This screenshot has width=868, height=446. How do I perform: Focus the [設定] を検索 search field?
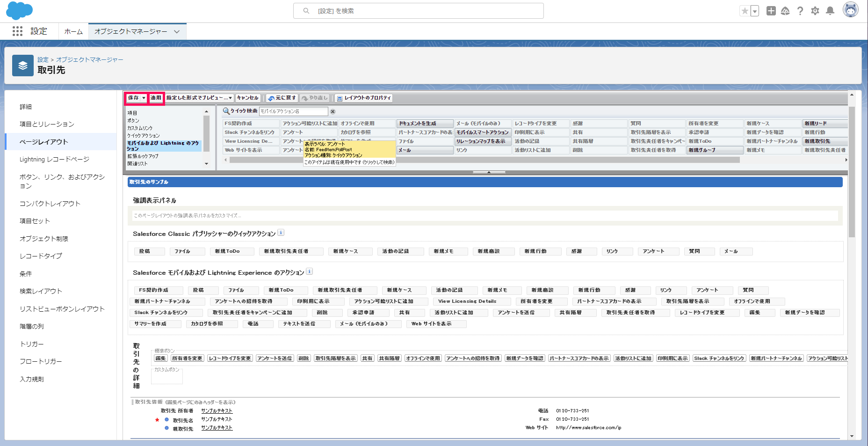pos(419,11)
